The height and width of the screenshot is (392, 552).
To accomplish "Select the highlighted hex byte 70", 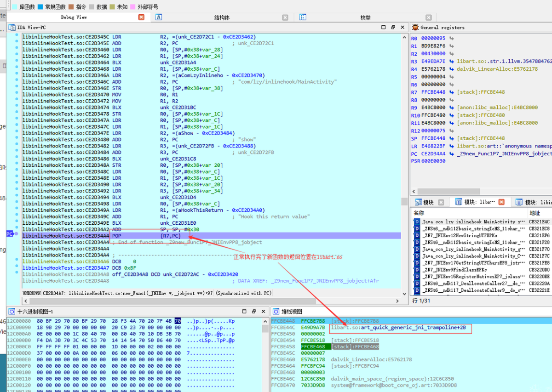I will point(178,321).
